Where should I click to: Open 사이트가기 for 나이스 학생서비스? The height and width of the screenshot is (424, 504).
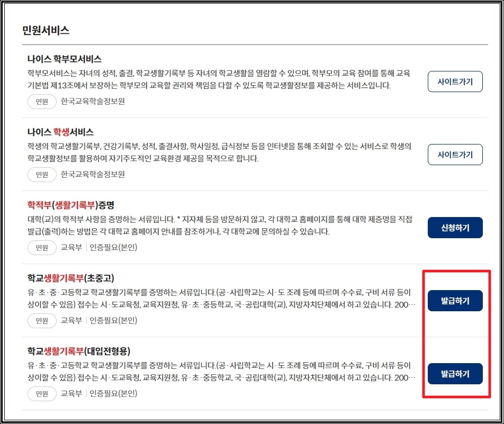coord(455,155)
